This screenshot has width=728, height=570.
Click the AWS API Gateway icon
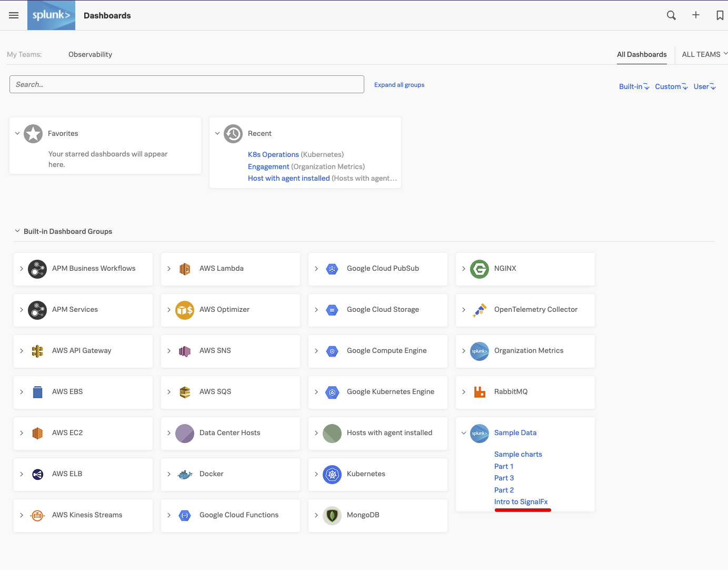(x=37, y=351)
